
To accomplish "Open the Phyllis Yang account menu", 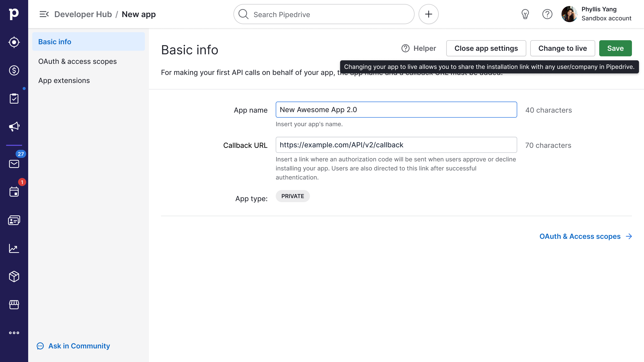I will tap(596, 14).
